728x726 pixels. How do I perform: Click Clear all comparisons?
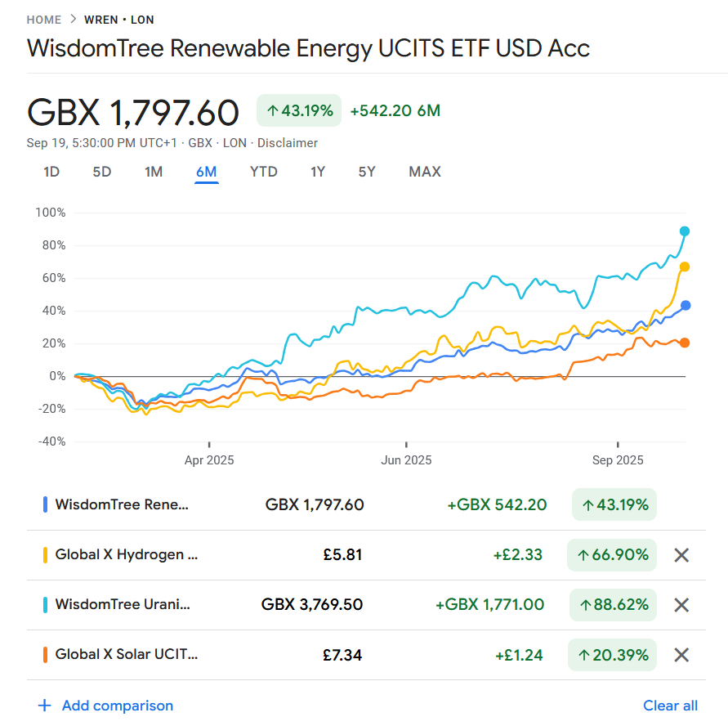coord(670,706)
